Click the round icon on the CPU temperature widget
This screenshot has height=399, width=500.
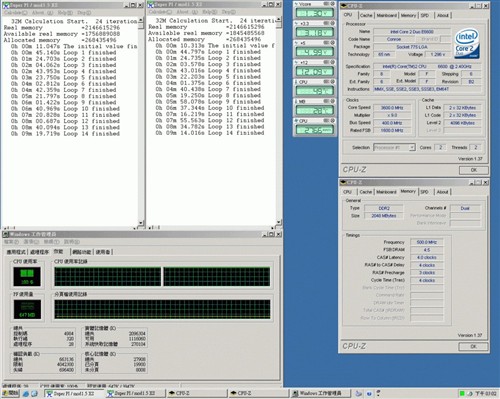click(332, 82)
